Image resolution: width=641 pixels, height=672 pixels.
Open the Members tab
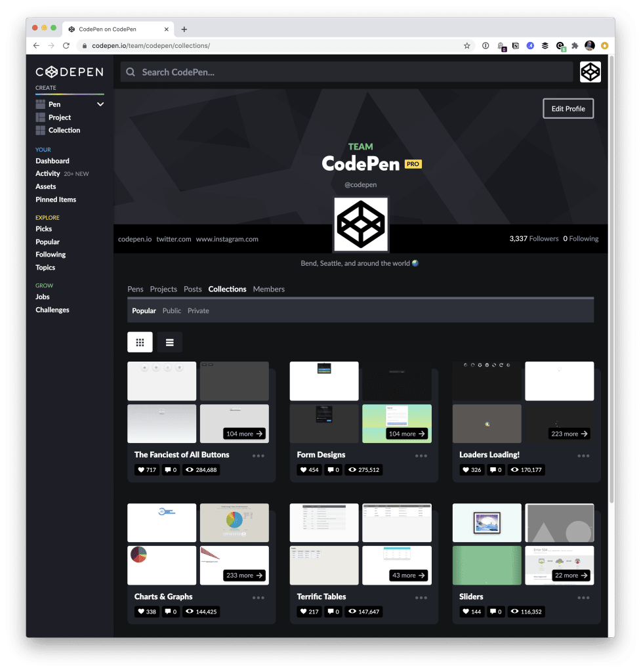pyautogui.click(x=268, y=289)
